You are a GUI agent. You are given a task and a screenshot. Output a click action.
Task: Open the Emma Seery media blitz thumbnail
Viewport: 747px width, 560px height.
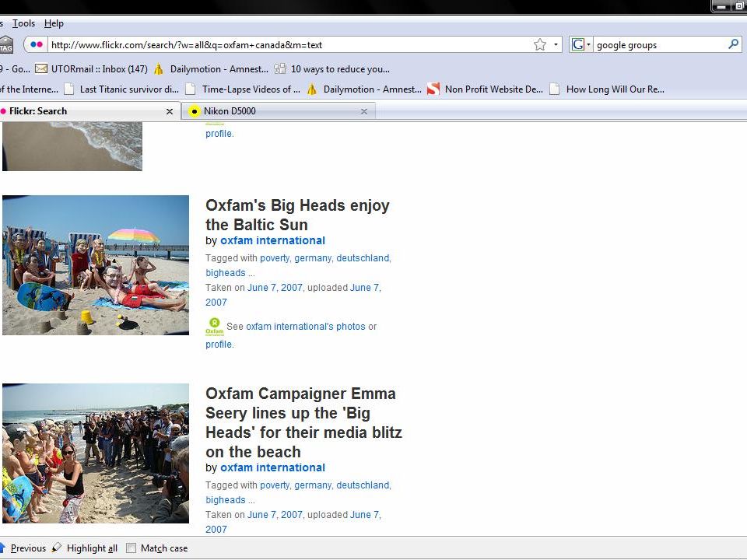coord(96,453)
